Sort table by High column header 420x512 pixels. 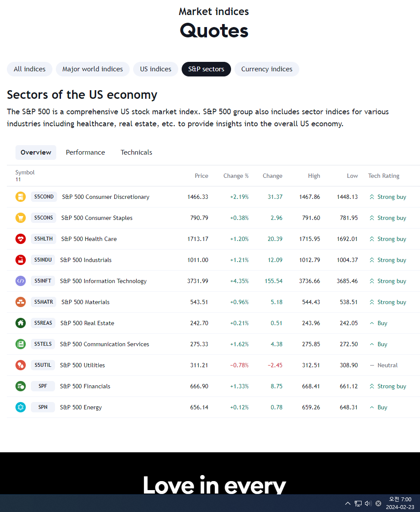314,176
